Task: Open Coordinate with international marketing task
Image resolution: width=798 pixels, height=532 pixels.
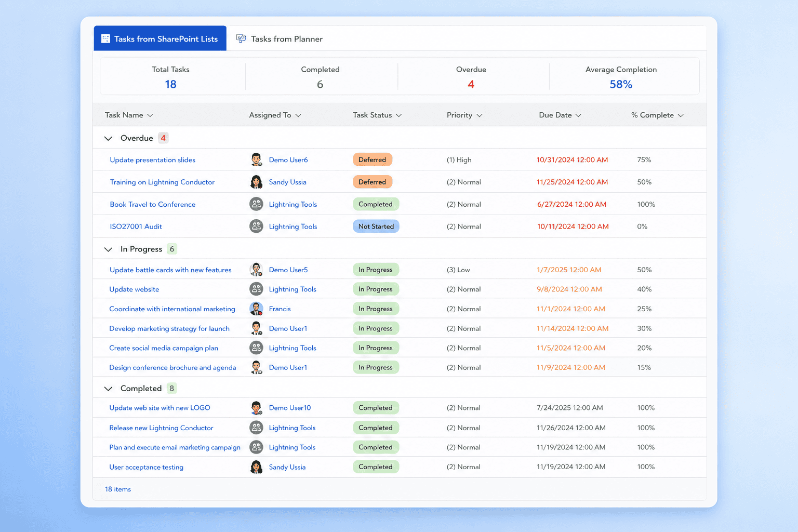Action: pos(172,309)
